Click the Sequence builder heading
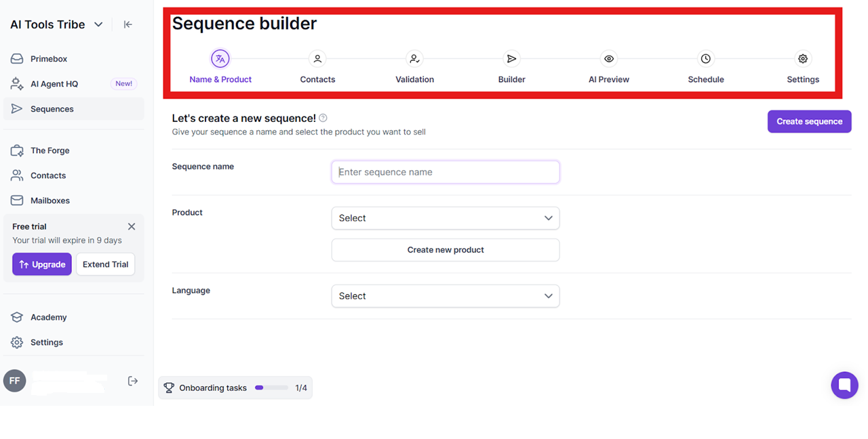This screenshot has width=868, height=439. coord(244,24)
